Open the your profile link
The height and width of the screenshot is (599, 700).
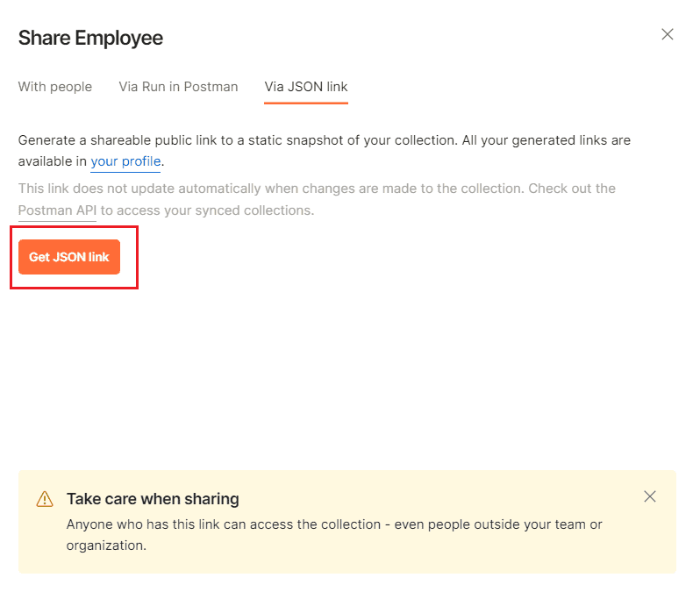click(x=126, y=161)
